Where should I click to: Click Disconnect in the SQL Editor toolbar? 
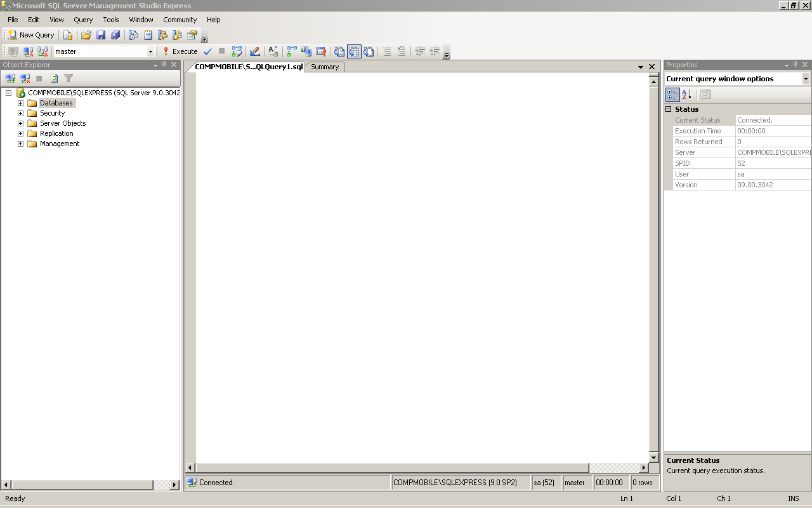coord(28,51)
